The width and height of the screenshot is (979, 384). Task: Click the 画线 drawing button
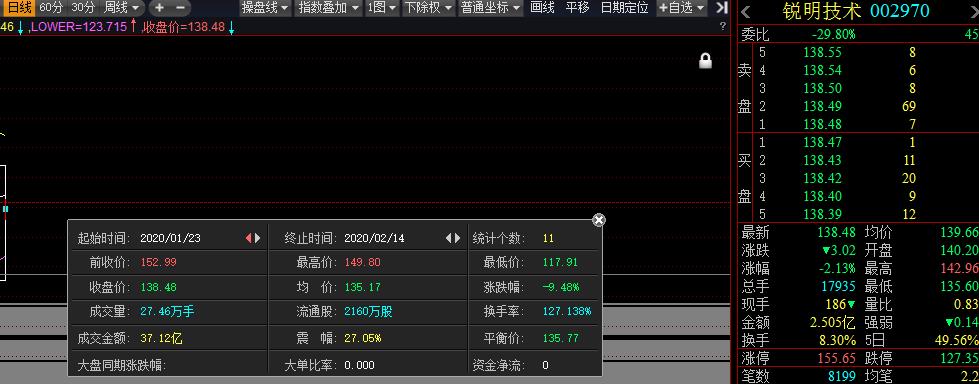click(542, 8)
